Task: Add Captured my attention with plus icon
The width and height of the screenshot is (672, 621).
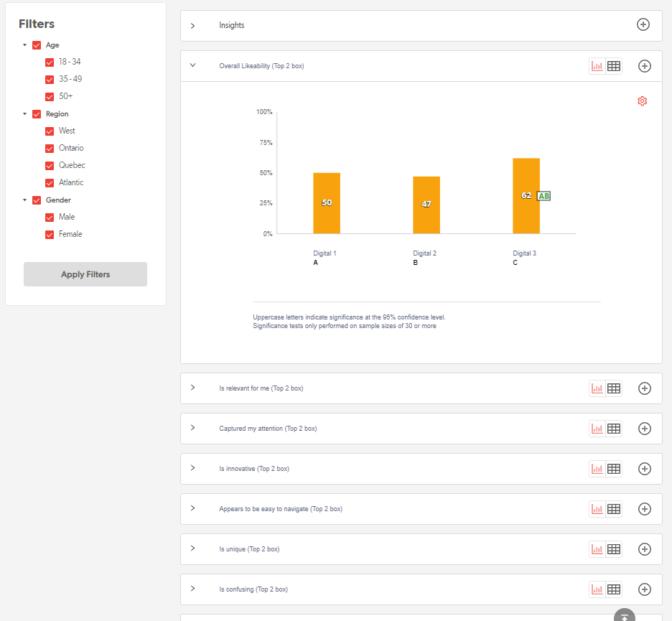Action: click(x=644, y=429)
